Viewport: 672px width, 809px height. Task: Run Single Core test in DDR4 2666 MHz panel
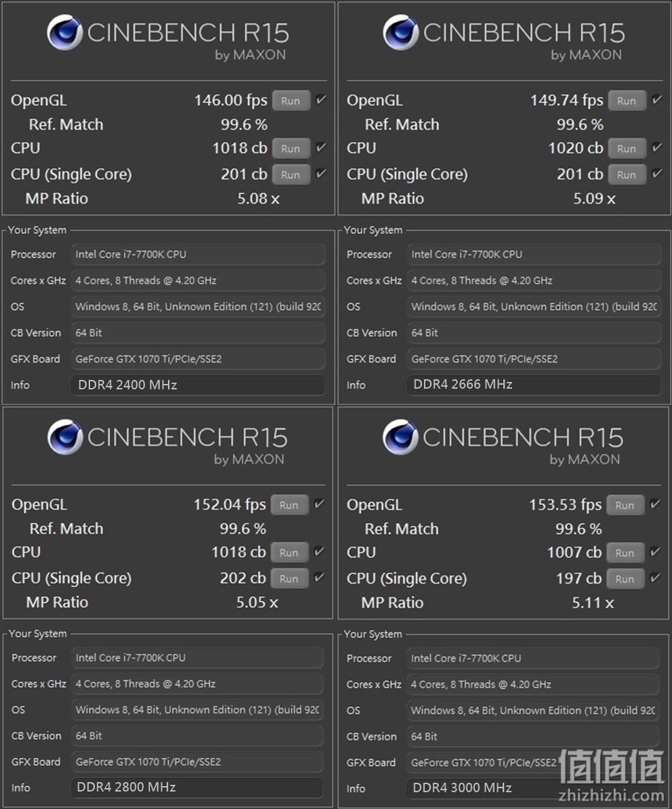click(x=627, y=175)
